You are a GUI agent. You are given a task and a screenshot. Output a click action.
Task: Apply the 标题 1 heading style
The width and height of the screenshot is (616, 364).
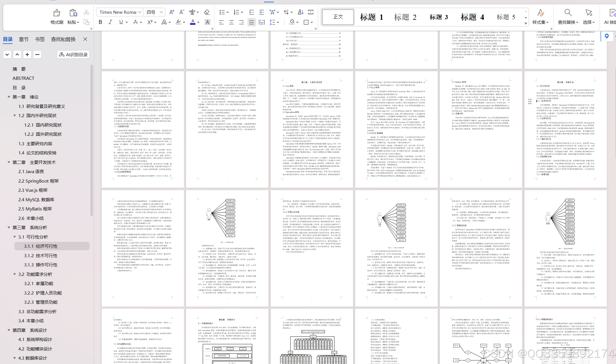[x=371, y=17]
